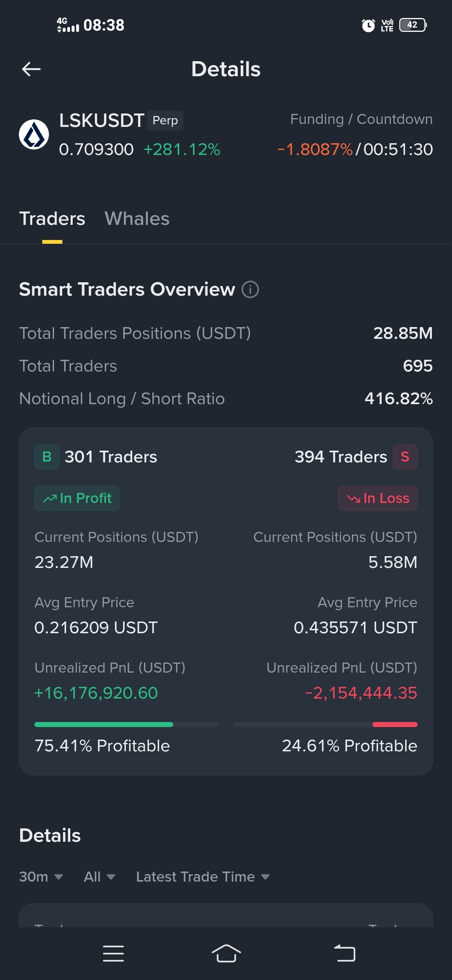Tap the Android home navigation icon
The height and width of the screenshot is (980, 452).
(226, 954)
